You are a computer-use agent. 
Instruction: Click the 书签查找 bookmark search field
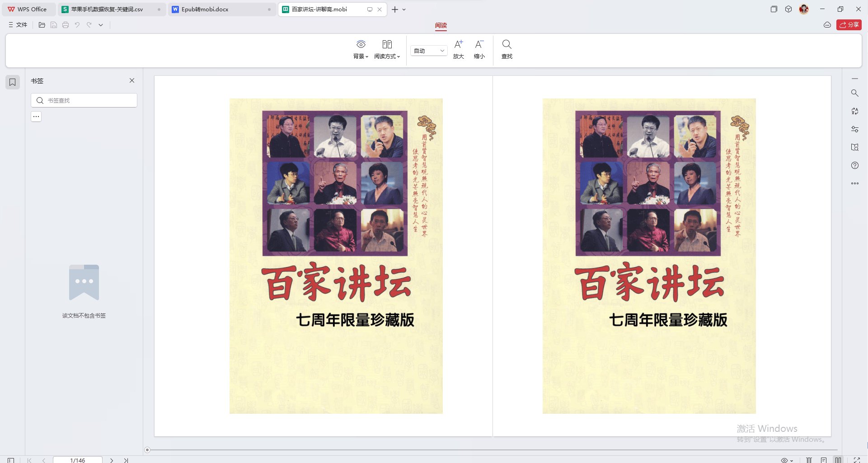[84, 100]
